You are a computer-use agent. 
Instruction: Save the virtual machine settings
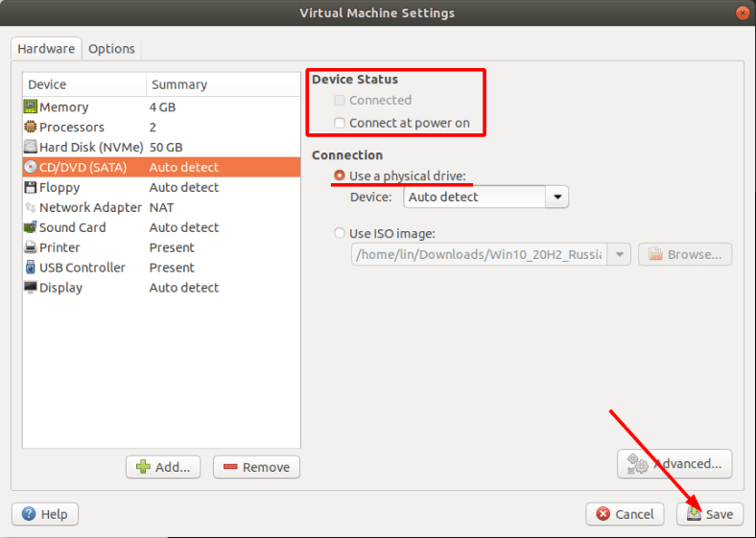[x=710, y=514]
